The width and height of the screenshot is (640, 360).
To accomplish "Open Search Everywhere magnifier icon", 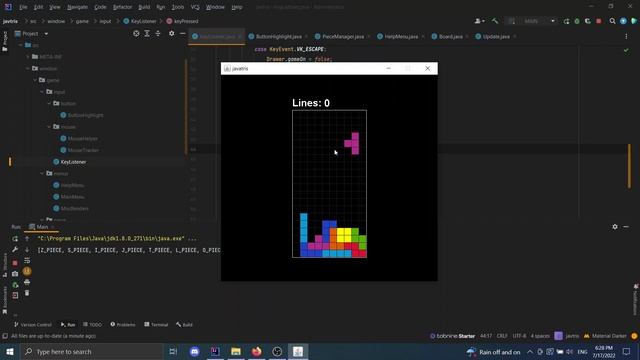I will click(x=612, y=21).
